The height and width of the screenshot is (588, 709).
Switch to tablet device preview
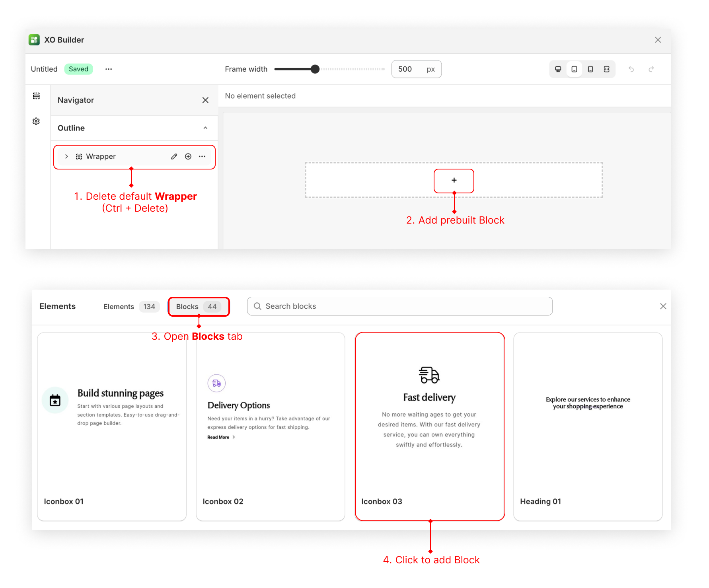574,69
